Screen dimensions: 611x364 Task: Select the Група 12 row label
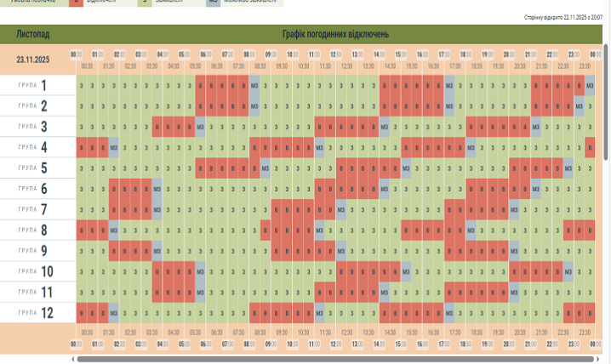34,312
